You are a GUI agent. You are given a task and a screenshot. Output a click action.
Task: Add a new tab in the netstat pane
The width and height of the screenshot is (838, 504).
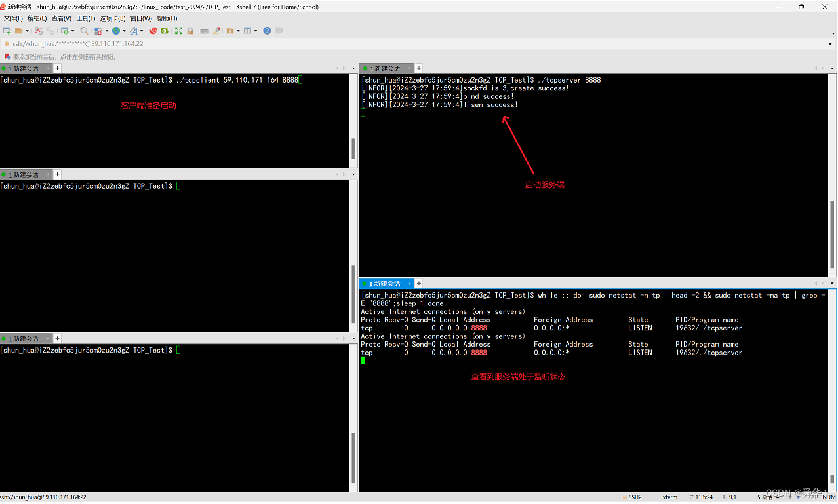(x=419, y=284)
